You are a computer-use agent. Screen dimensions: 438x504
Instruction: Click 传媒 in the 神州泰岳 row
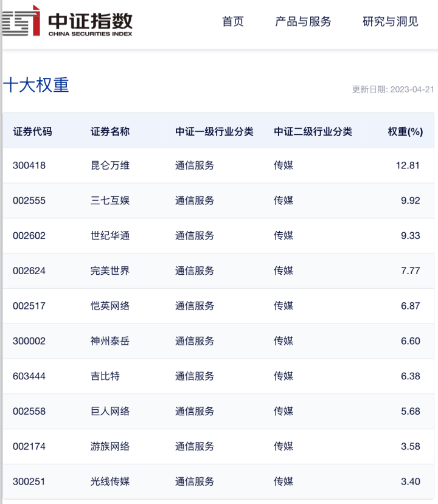(x=283, y=341)
